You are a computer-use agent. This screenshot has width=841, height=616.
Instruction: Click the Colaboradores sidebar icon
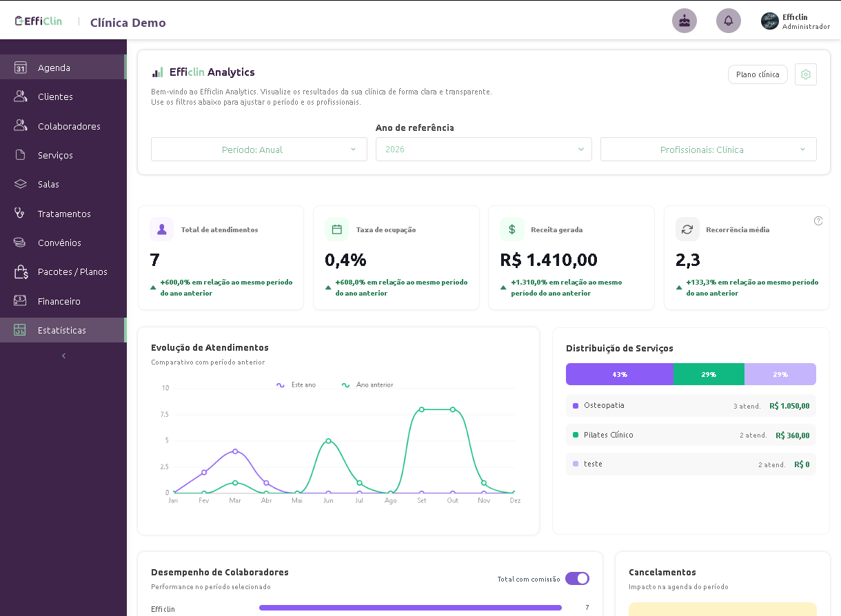coord(21,126)
